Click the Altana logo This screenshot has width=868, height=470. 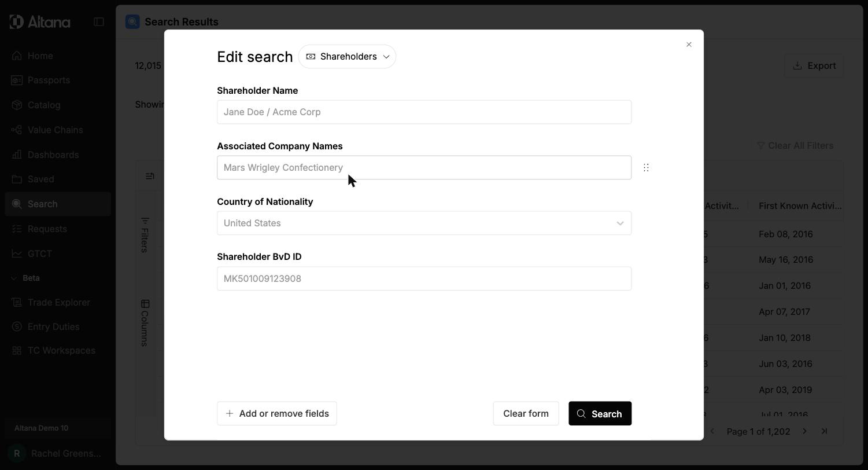click(40, 22)
